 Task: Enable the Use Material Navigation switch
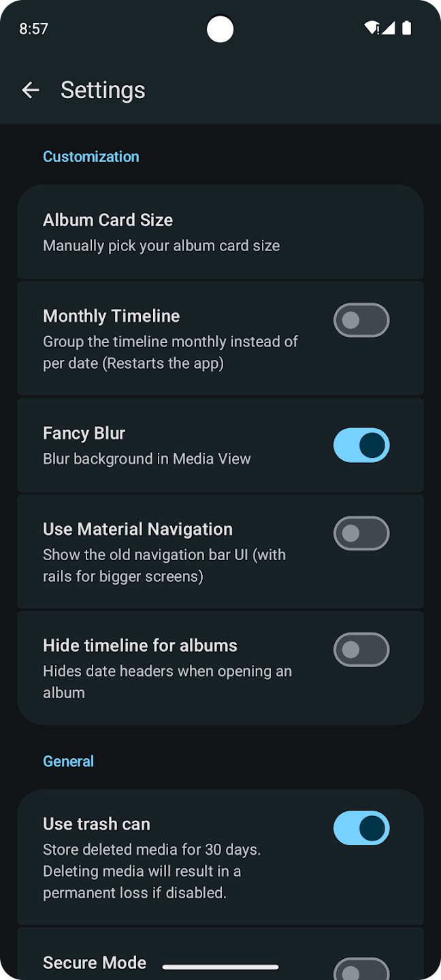361,534
